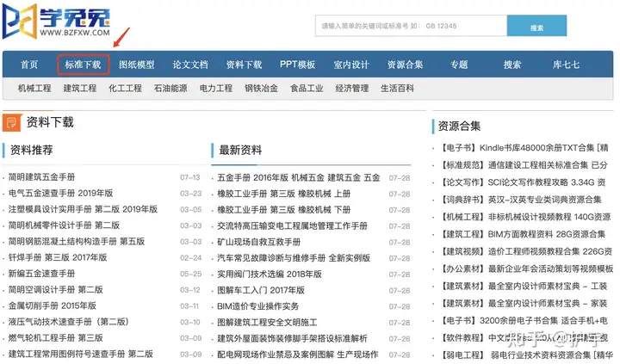Open the 标准下载 nav item

[83, 65]
